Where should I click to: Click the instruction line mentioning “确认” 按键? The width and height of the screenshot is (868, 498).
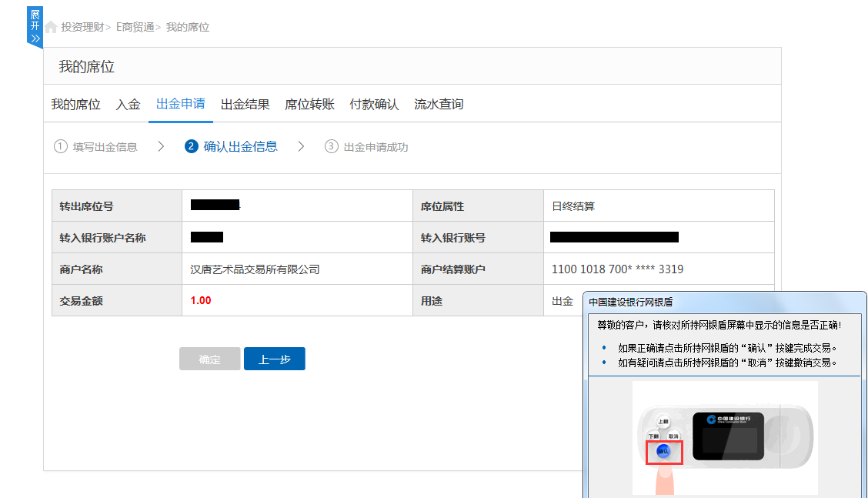point(727,348)
